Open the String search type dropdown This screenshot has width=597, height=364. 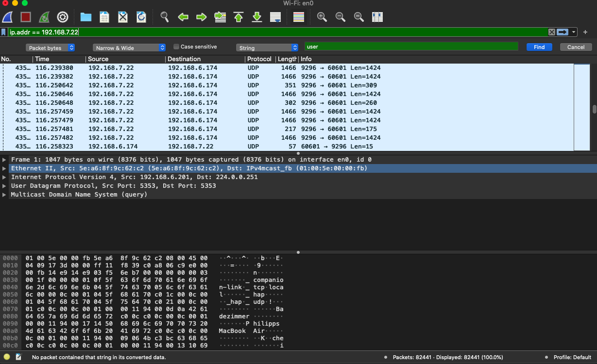click(x=267, y=48)
